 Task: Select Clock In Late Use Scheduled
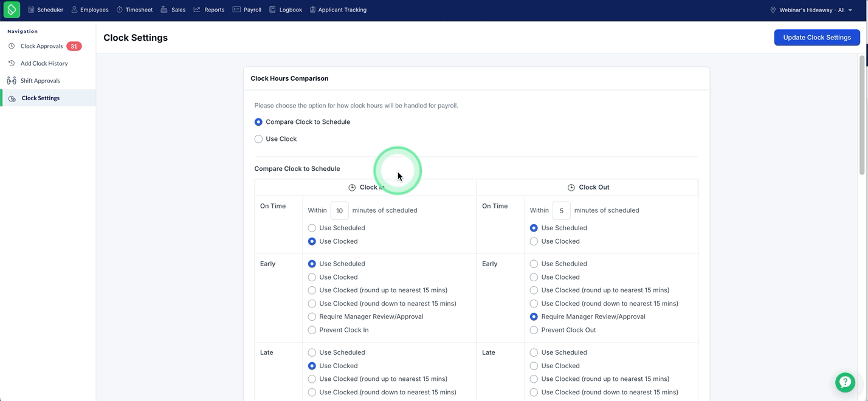click(x=312, y=352)
